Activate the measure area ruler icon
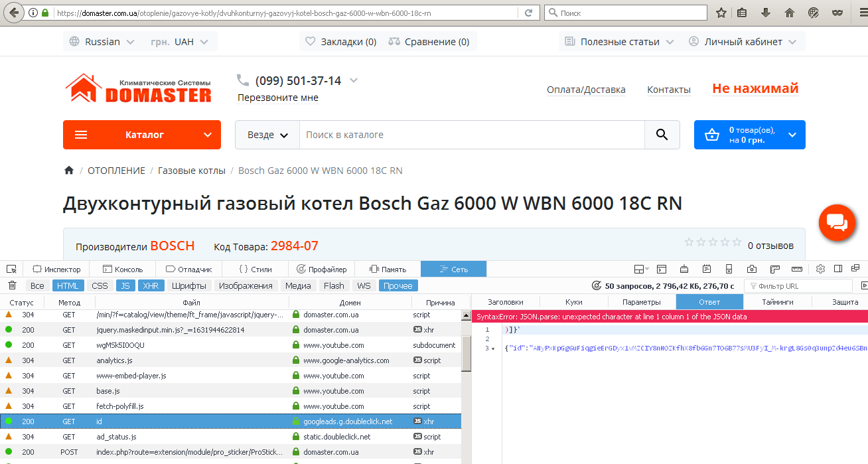Viewport: 868px width, 464px height. pos(797,269)
